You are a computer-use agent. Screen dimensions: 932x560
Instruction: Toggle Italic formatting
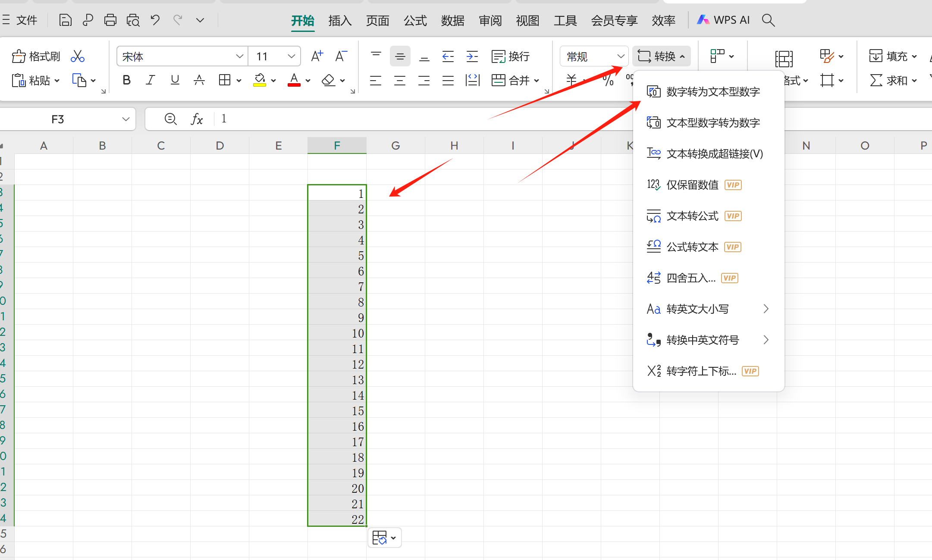(x=151, y=80)
